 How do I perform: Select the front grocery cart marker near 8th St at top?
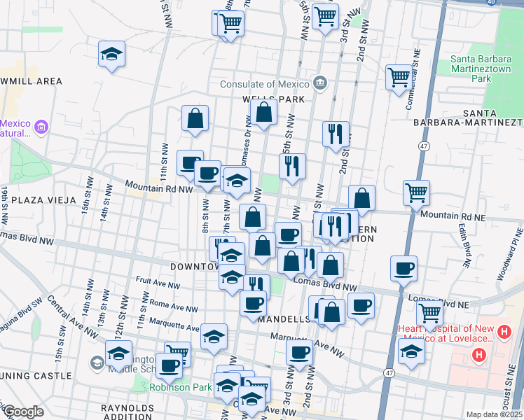point(230,24)
